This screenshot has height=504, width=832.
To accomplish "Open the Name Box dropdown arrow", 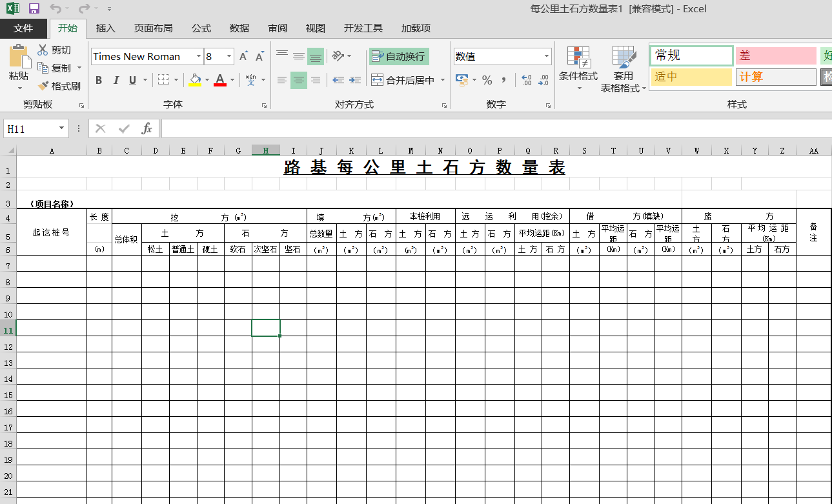I will point(62,128).
